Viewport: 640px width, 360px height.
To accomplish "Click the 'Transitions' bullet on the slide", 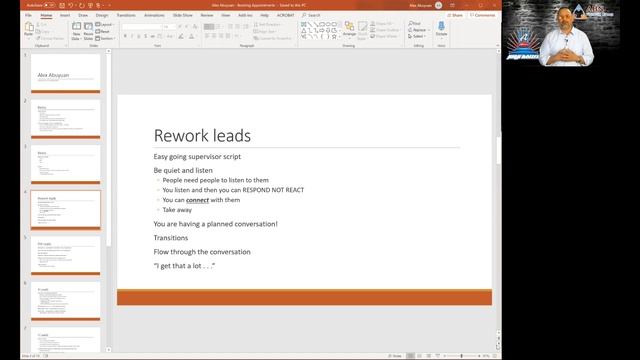I will (171, 238).
